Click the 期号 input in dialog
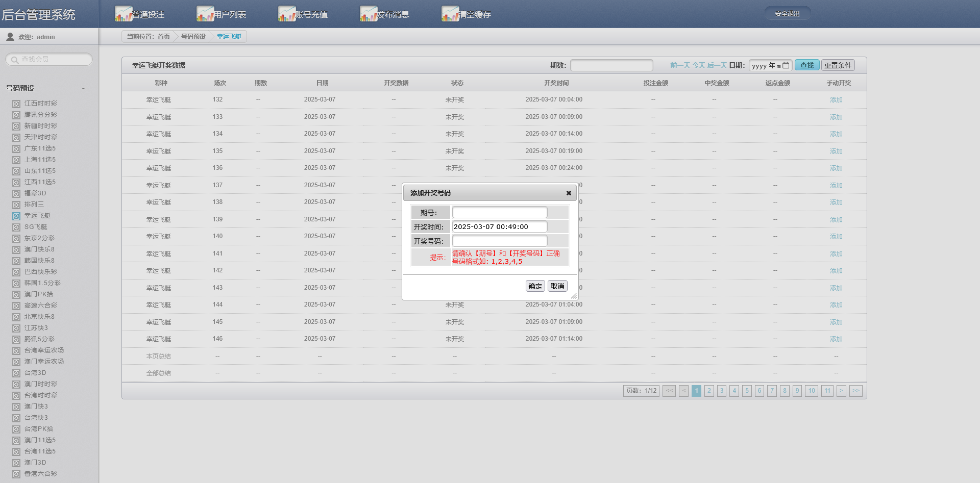 (499, 213)
